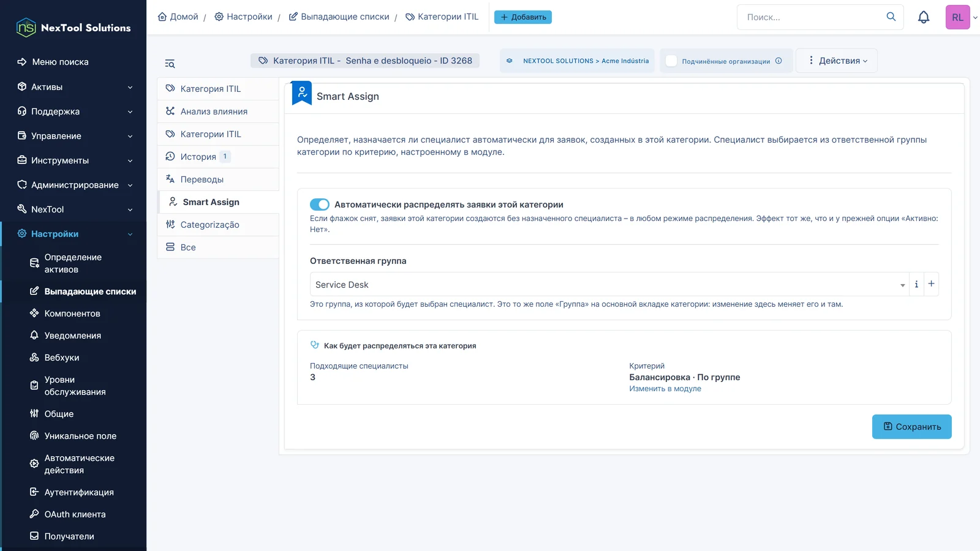
Task: Click the Smart Assign header icon
Action: click(302, 94)
